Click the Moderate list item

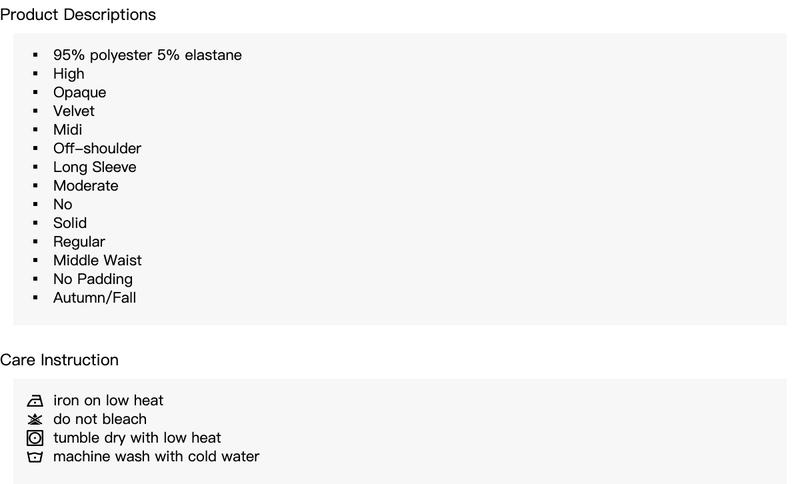tap(86, 186)
